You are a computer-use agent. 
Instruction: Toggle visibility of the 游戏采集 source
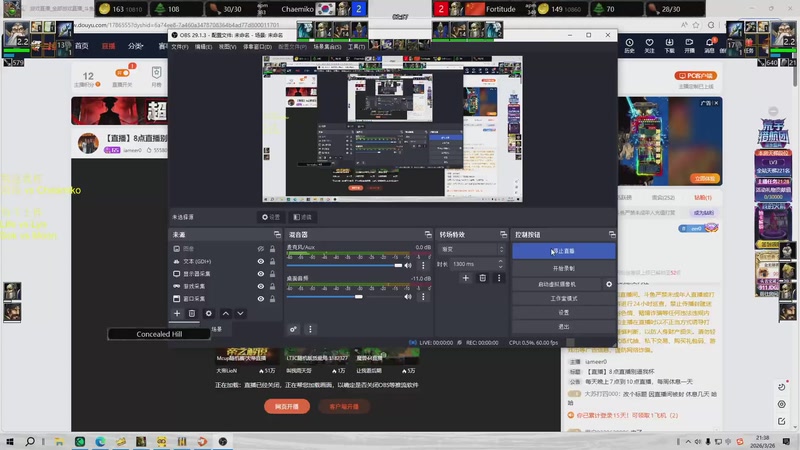click(x=261, y=286)
